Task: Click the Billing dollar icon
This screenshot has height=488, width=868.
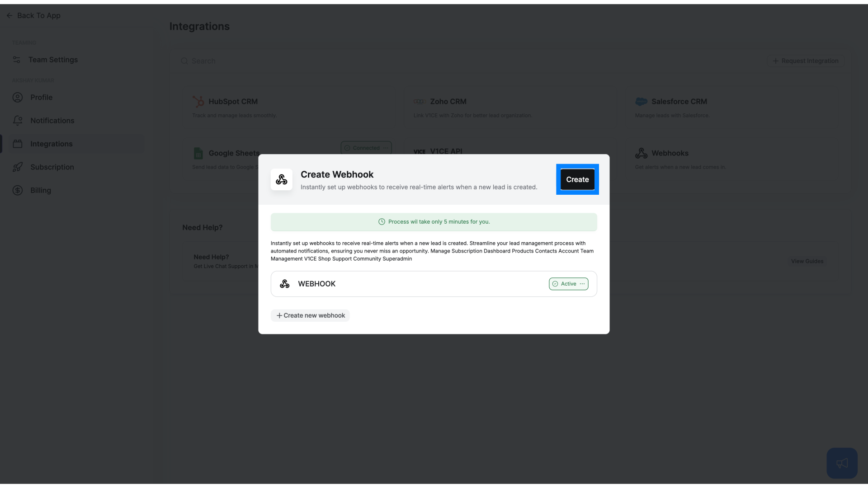Action: click(x=18, y=190)
